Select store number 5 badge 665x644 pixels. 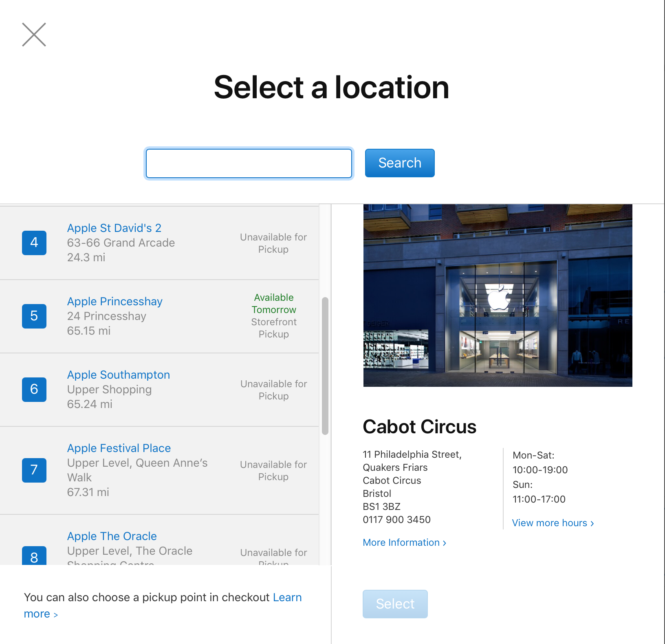pyautogui.click(x=34, y=316)
